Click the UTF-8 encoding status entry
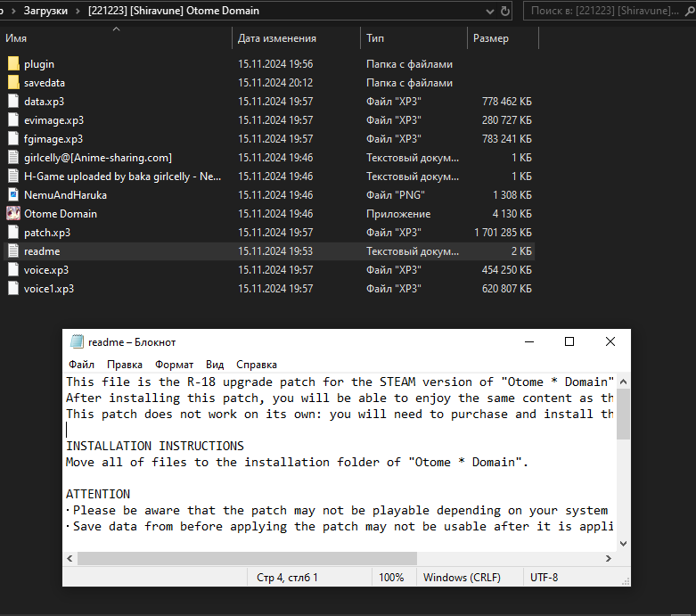Image resolution: width=696 pixels, height=616 pixels. point(544,578)
